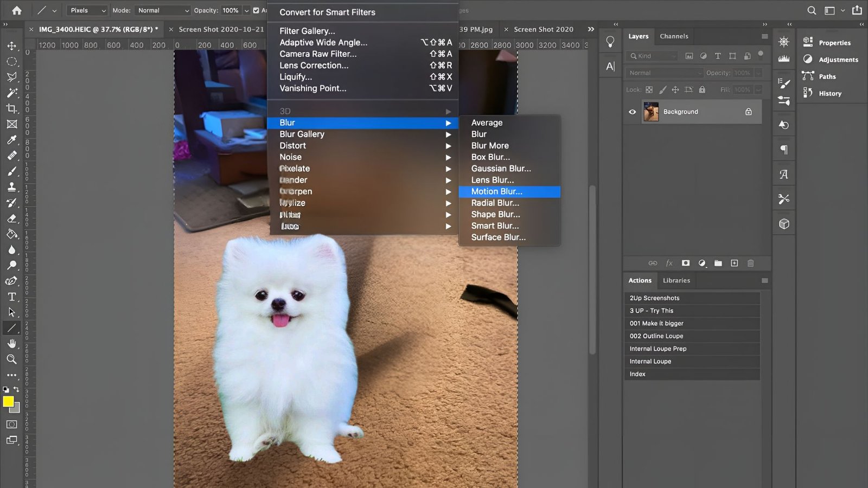Click the Delete layer trash icon
This screenshot has height=488, width=868.
click(x=751, y=263)
